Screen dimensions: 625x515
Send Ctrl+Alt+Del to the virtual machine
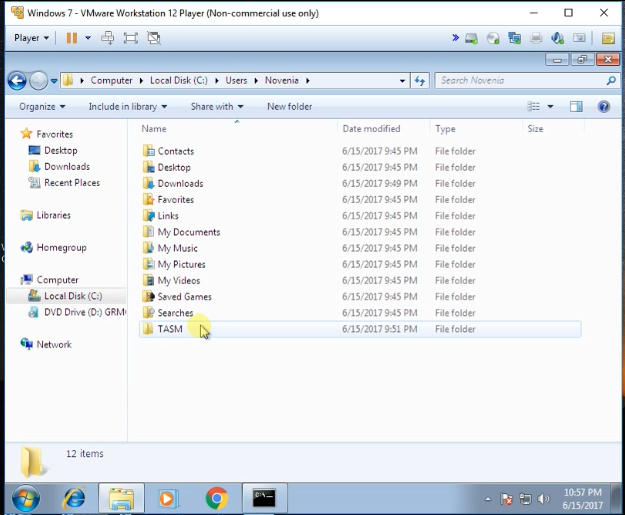pyautogui.click(x=108, y=38)
